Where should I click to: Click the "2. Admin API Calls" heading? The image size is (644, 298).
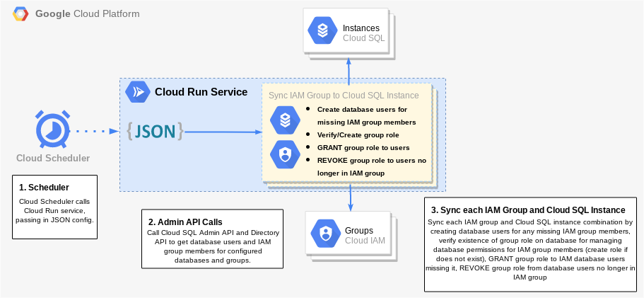185,222
